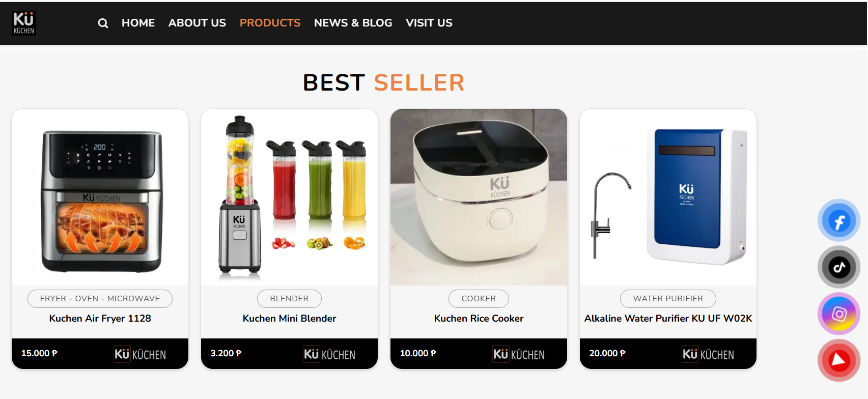
Task: Click the Kuchen brand logo on the Air Fryer card
Action: (x=140, y=354)
